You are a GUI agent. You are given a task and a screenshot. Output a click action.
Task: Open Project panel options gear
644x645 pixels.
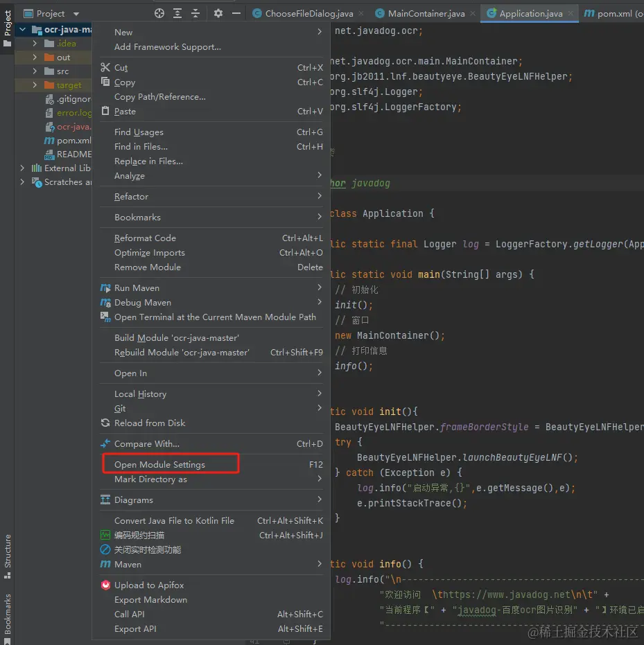point(217,12)
